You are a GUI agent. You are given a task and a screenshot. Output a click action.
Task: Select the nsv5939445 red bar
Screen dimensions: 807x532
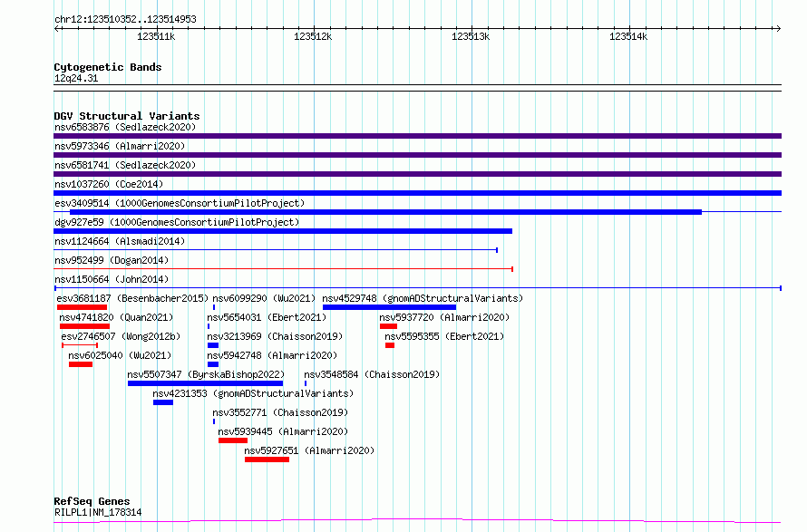[x=233, y=440]
